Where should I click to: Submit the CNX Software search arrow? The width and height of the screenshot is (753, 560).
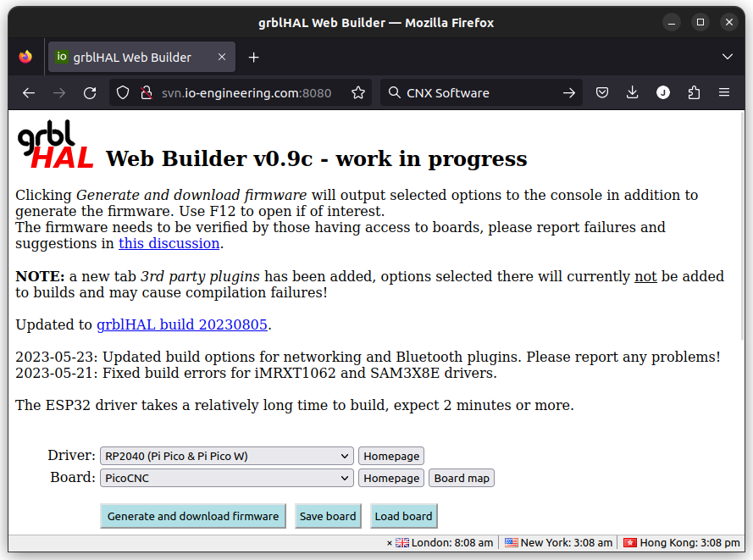click(x=569, y=92)
